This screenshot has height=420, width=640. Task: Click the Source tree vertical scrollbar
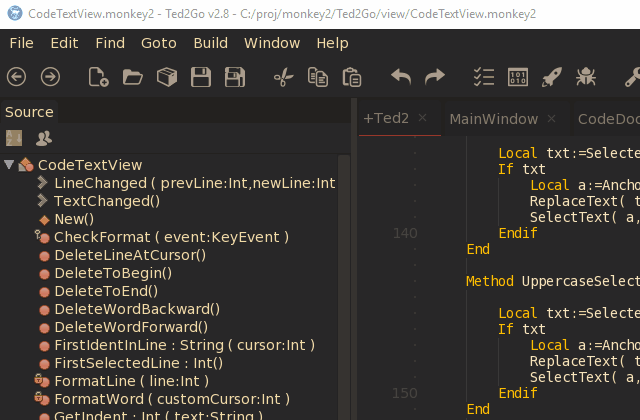click(x=344, y=290)
